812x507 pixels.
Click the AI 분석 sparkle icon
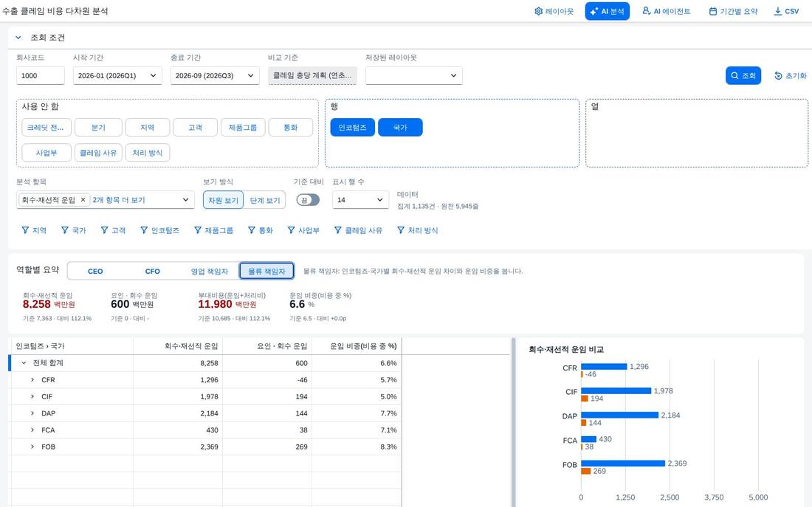pyautogui.click(x=594, y=11)
